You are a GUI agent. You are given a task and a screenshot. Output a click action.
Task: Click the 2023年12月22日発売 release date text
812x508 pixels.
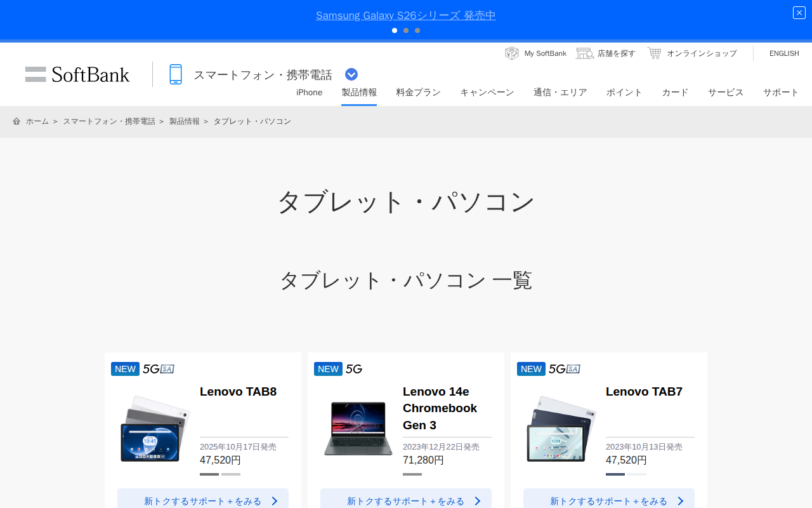click(441, 447)
